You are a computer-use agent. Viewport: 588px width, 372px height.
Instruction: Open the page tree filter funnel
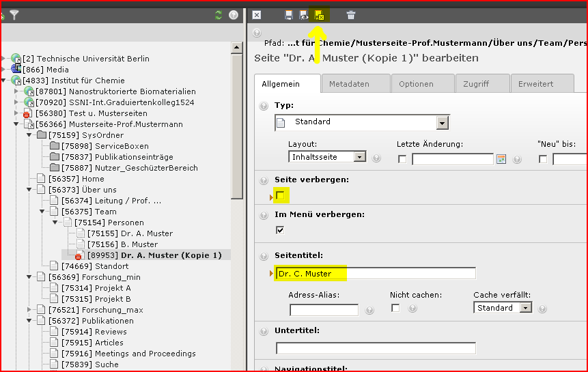[14, 15]
